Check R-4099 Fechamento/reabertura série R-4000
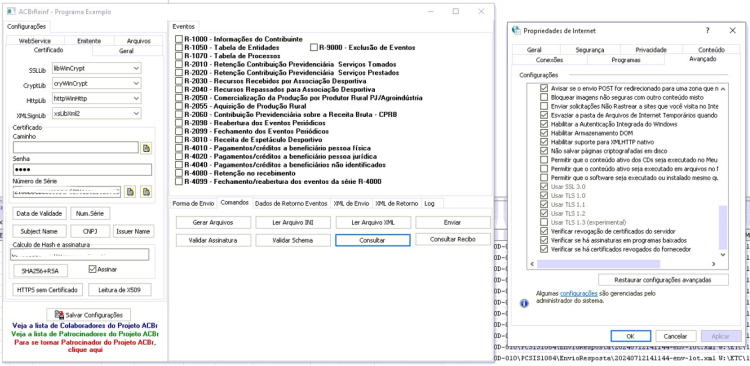The width and height of the screenshot is (750, 366). [179, 181]
